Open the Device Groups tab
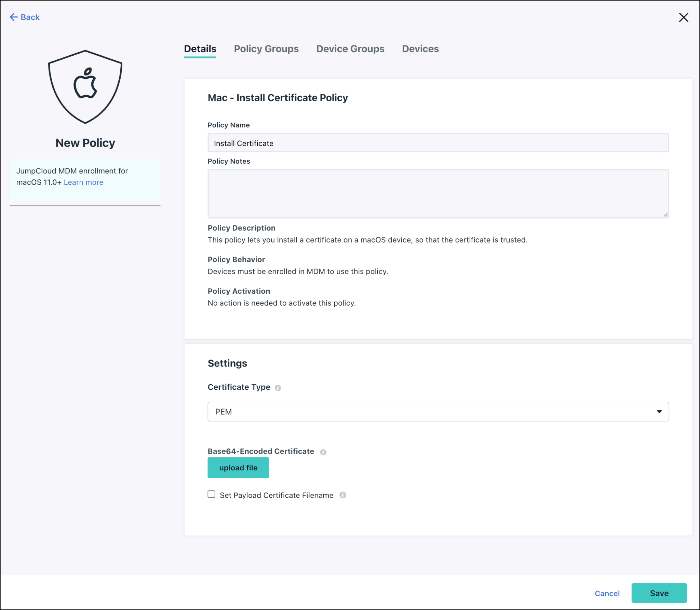This screenshot has height=610, width=700. pos(350,49)
